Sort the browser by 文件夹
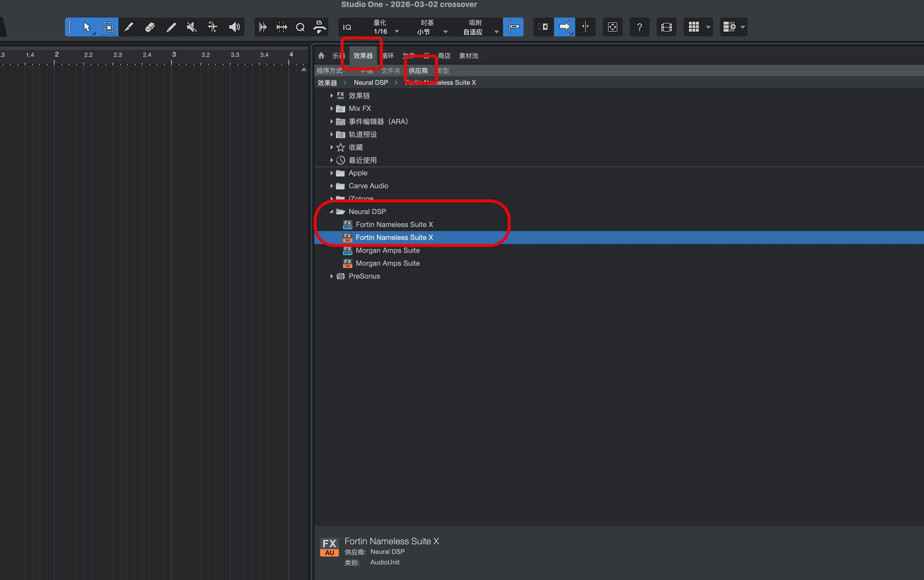Viewport: 924px width, 580px height. coord(390,71)
